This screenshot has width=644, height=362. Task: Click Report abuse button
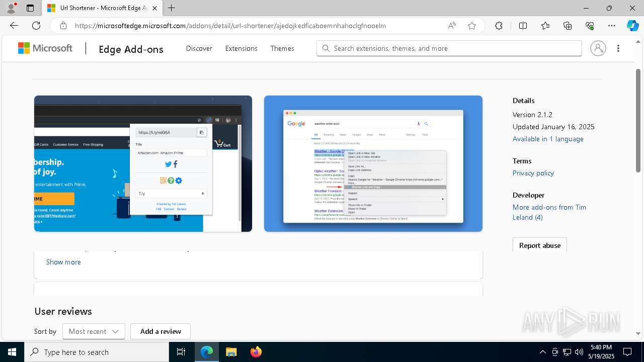(540, 245)
